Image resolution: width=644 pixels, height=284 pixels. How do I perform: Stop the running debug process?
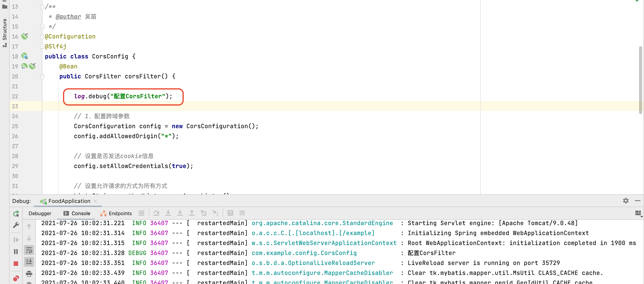[16, 264]
